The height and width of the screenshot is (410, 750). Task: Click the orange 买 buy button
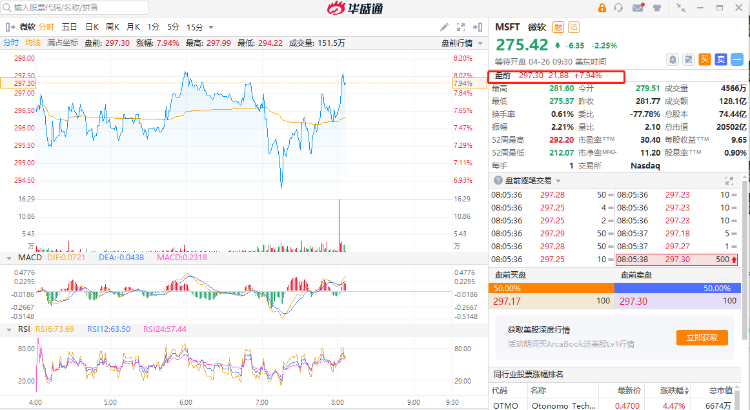coord(705,60)
